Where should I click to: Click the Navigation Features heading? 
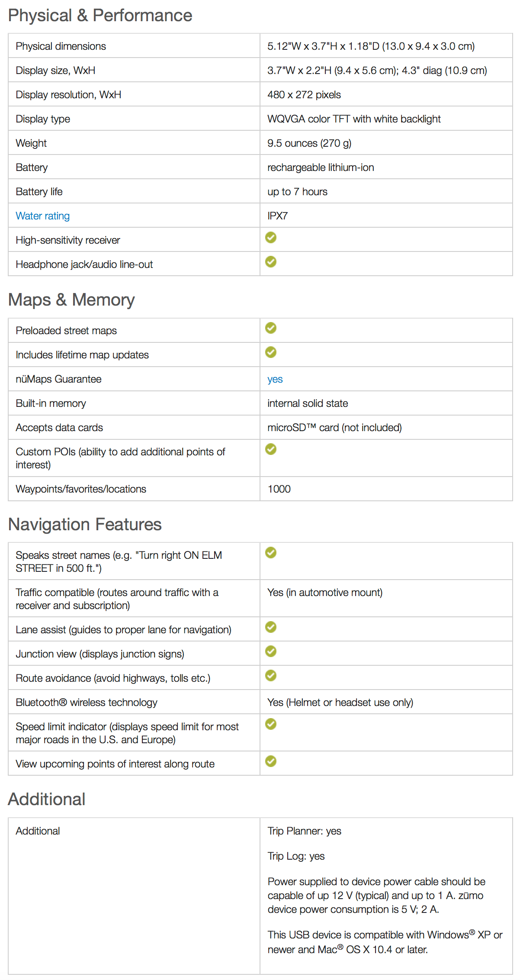pos(85,525)
